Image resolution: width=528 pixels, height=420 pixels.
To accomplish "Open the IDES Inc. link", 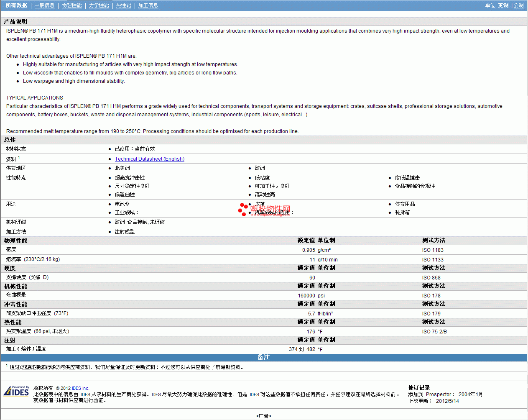I will [81, 388].
